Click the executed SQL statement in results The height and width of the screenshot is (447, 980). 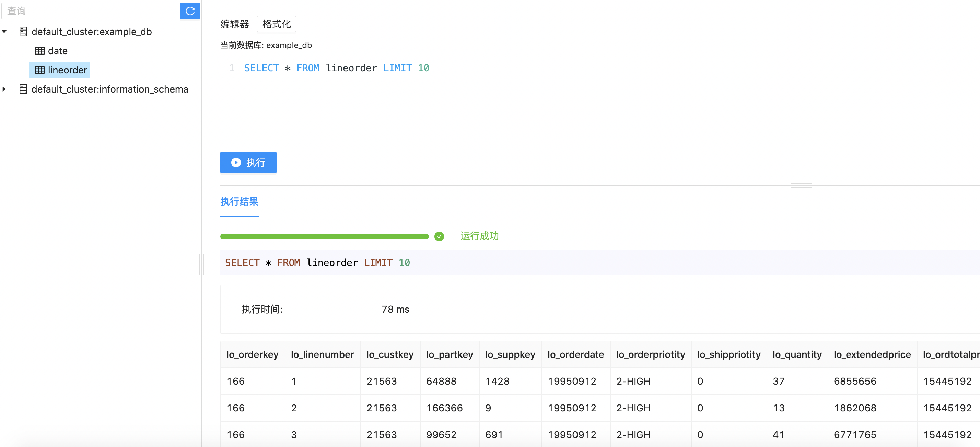coord(317,263)
